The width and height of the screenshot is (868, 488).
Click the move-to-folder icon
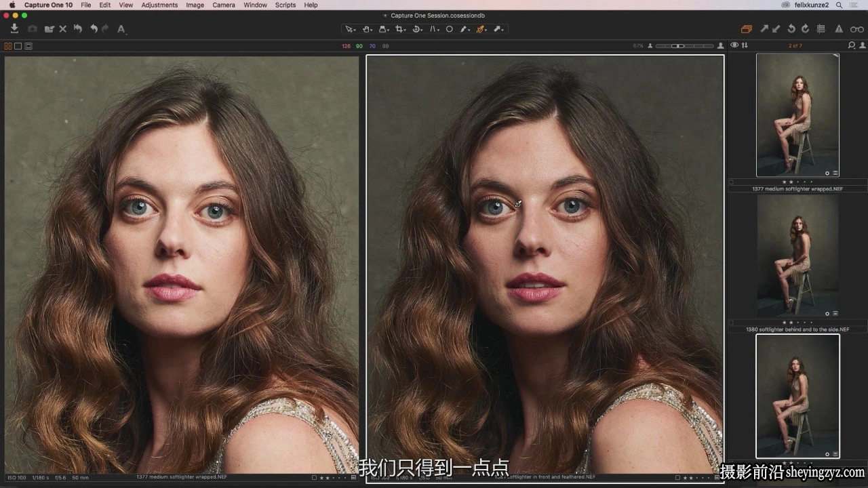(x=49, y=29)
